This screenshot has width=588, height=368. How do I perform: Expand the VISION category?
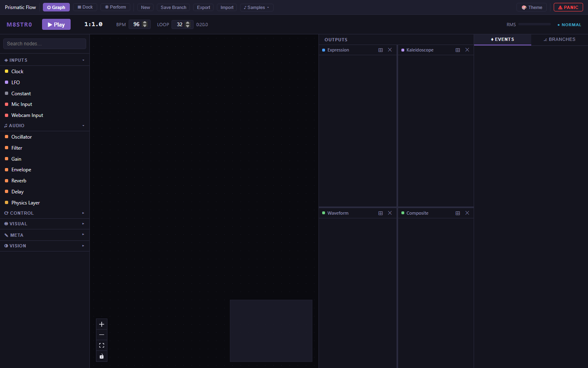(45, 246)
